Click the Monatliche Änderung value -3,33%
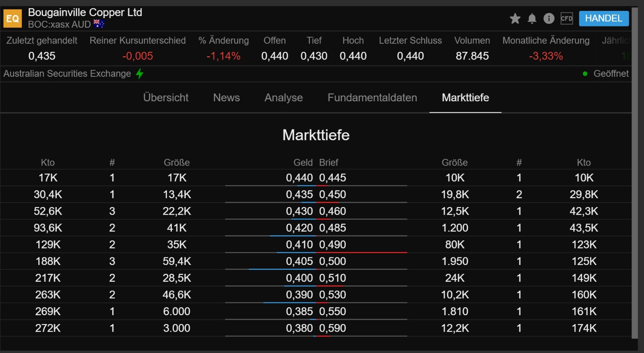The width and height of the screenshot is (644, 353). click(546, 56)
